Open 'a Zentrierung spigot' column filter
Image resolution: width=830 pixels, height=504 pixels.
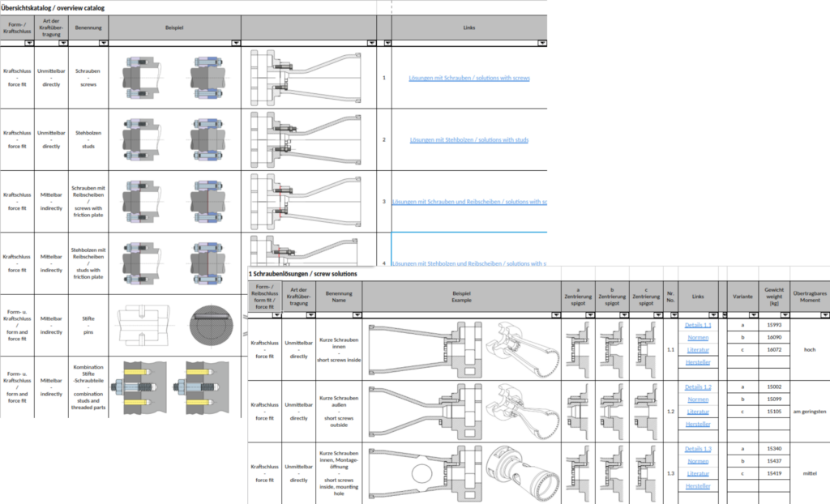(x=590, y=315)
